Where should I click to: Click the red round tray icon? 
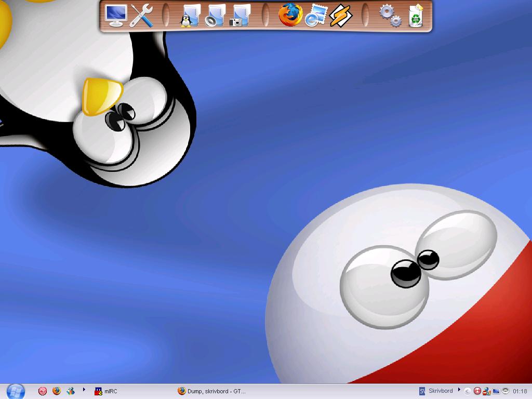click(477, 391)
